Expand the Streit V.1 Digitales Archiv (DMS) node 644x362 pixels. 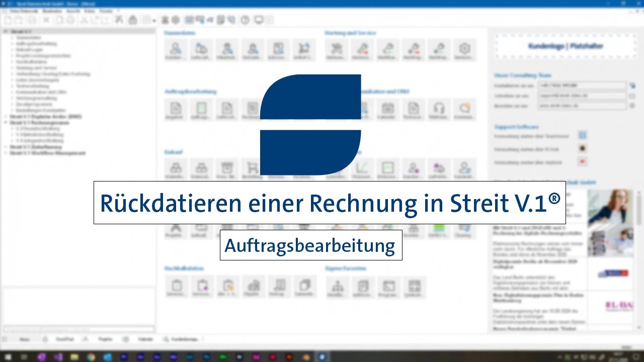click(x=6, y=117)
